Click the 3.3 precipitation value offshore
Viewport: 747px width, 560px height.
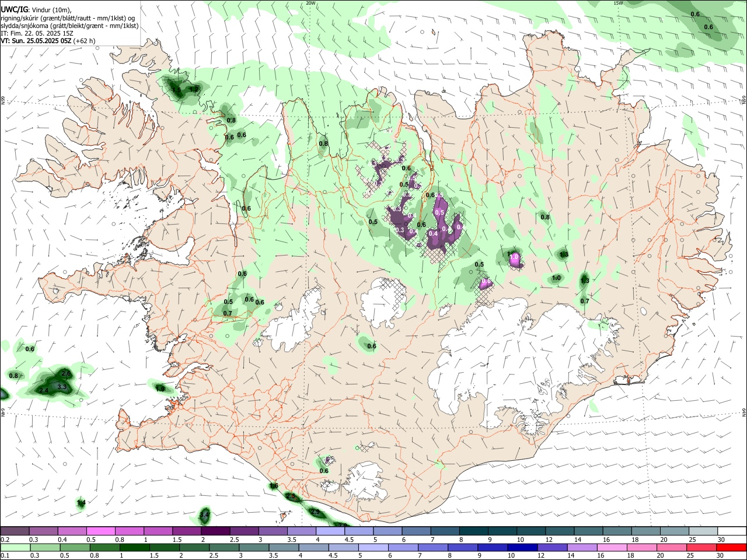tap(62, 387)
